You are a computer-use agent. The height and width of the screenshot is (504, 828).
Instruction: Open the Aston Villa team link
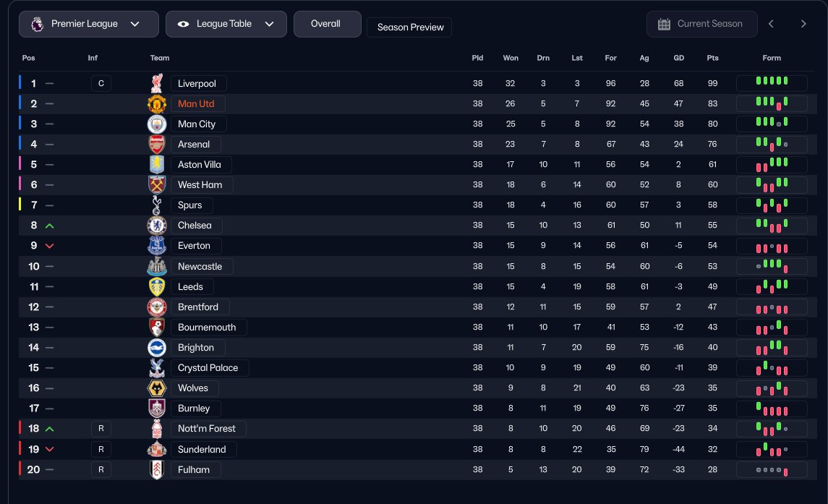point(201,164)
